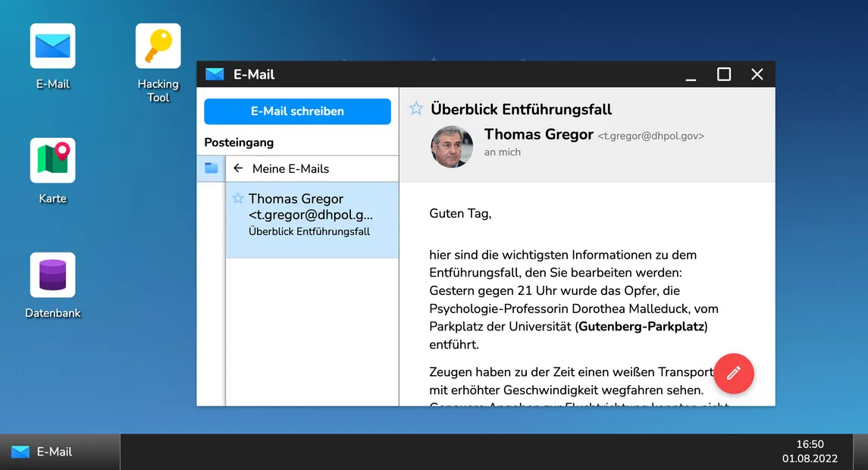
Task: Maximize the E-Mail window
Action: (724, 74)
